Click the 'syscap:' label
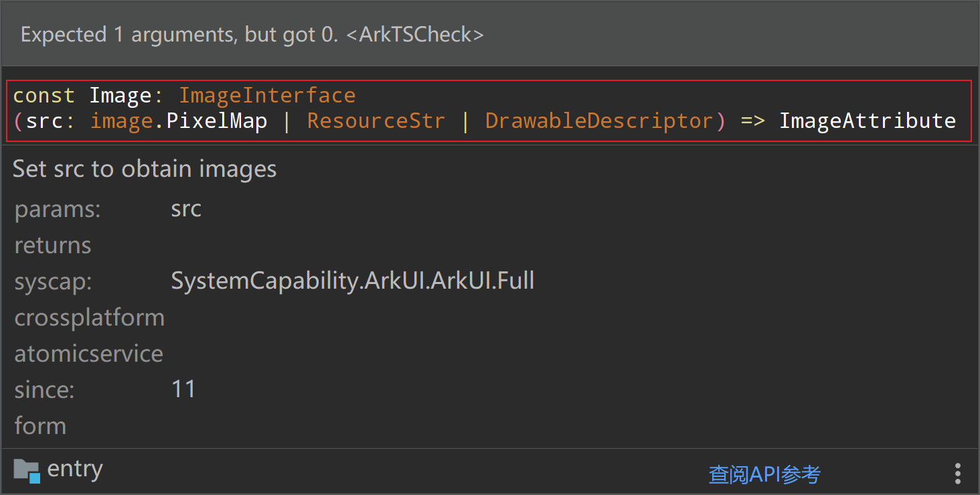 click(53, 281)
